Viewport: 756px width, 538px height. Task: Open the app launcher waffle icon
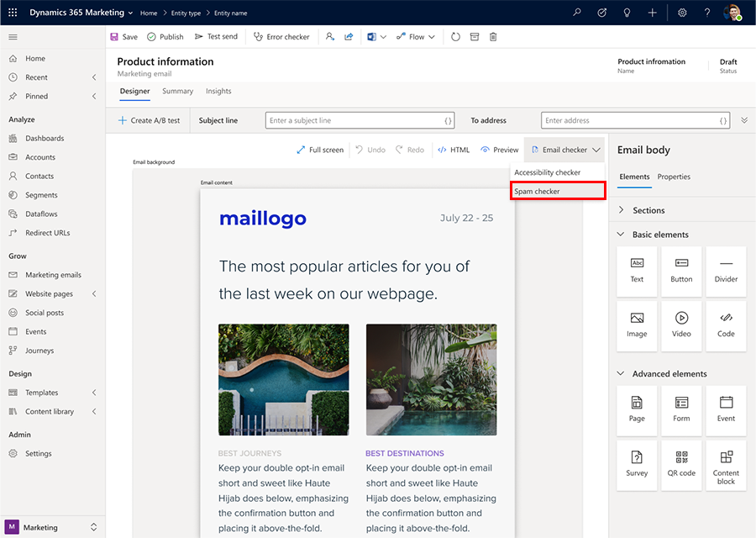point(13,13)
